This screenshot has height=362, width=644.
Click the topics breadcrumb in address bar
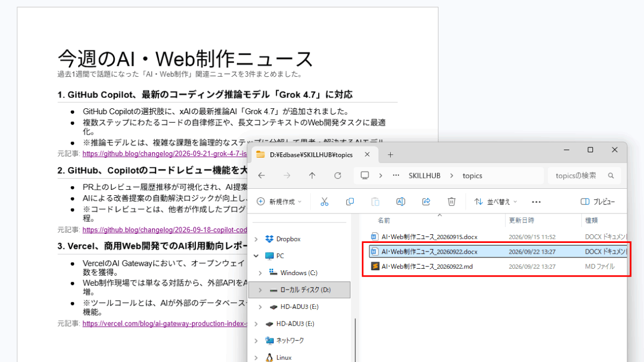472,175
